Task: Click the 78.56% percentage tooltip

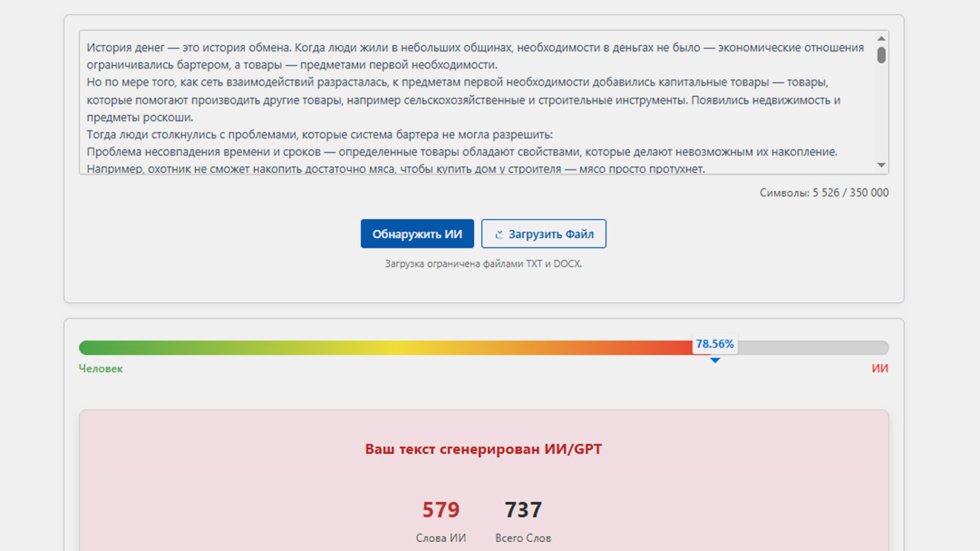Action: pyautogui.click(x=715, y=344)
